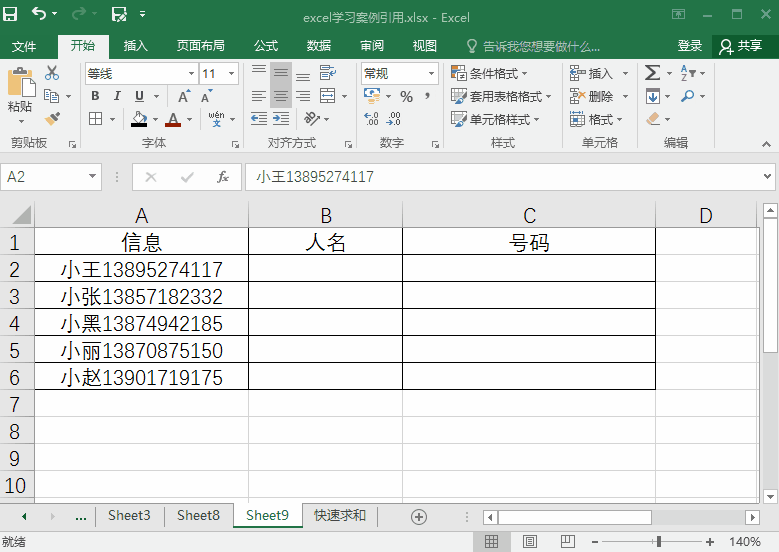Open 单元格样式 cell styles dropdown

tap(495, 119)
